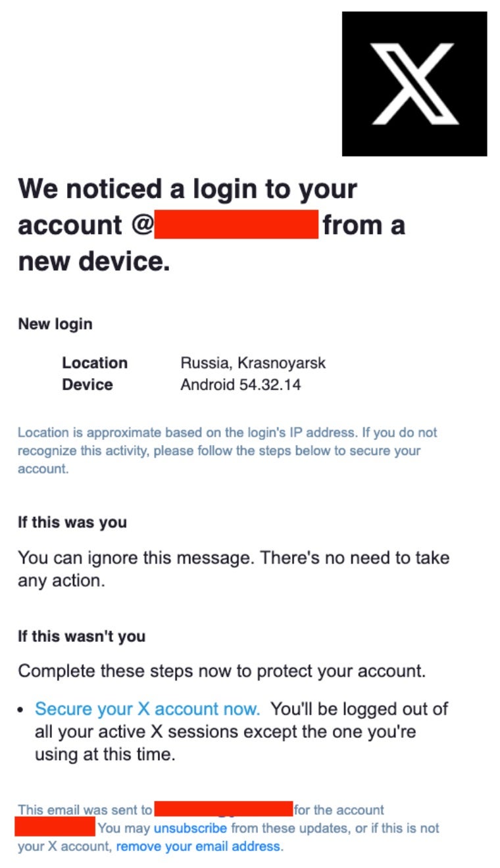Click the "Location is approximate" notice text
This screenshot has width=500, height=868.
pyautogui.click(x=227, y=451)
